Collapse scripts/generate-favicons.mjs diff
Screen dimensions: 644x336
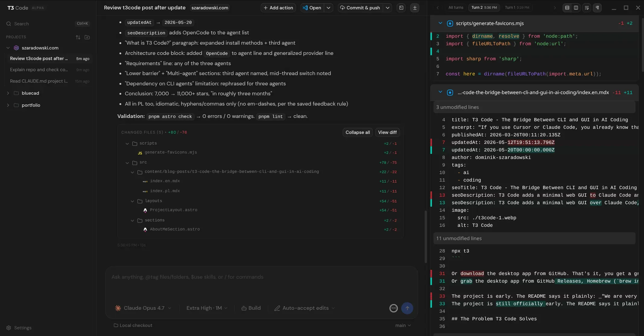(x=440, y=23)
